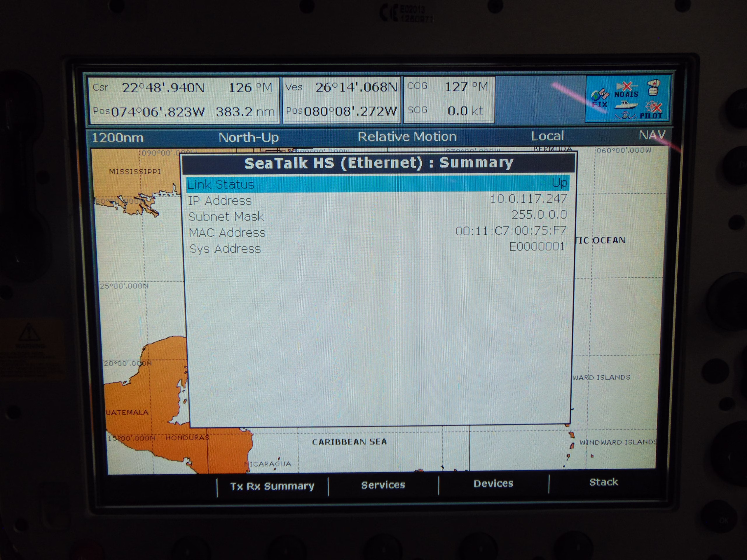747x560 pixels.
Task: Tap the North-Up orientation label
Action: [x=249, y=137]
